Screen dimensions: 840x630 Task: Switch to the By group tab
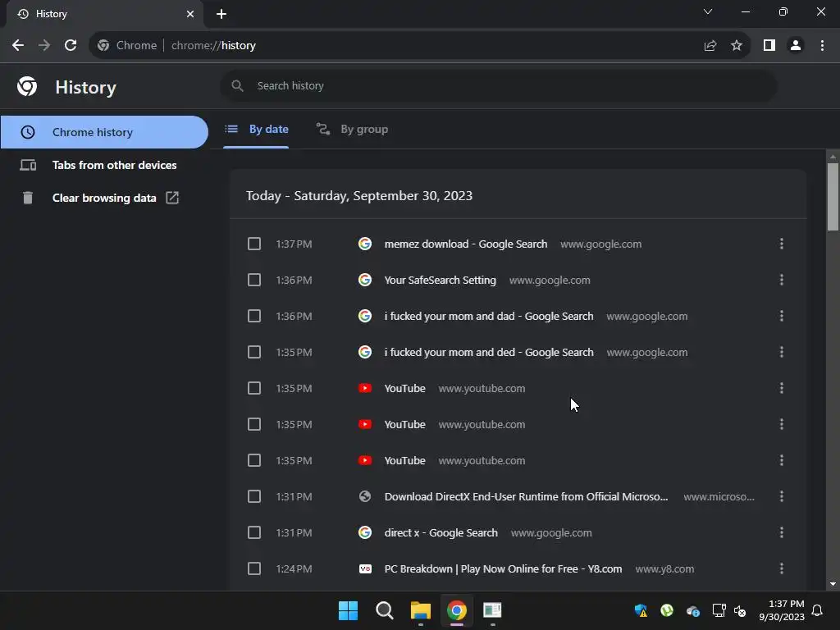(352, 129)
